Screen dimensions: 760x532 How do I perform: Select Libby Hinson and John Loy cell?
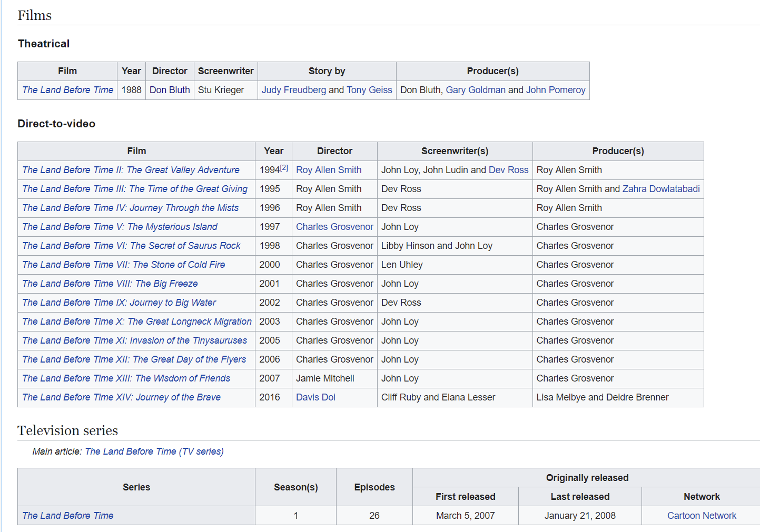(x=455, y=246)
